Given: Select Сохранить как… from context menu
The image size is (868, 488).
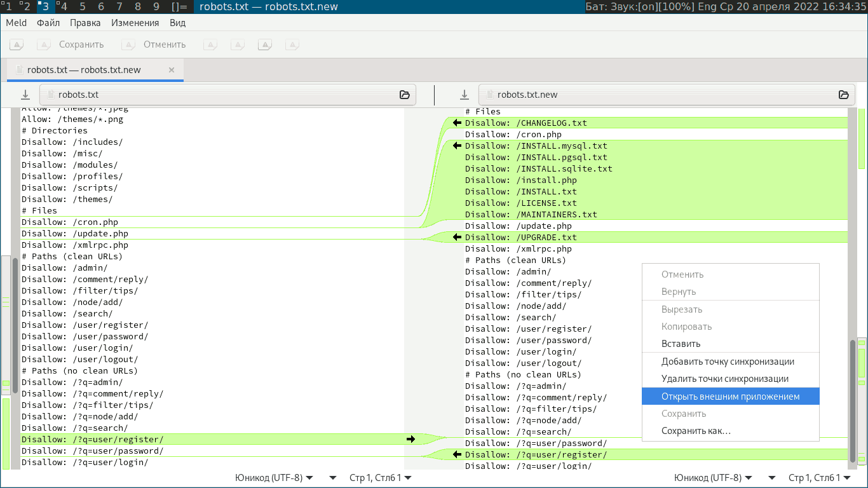Looking at the screenshot, I should 696,431.
